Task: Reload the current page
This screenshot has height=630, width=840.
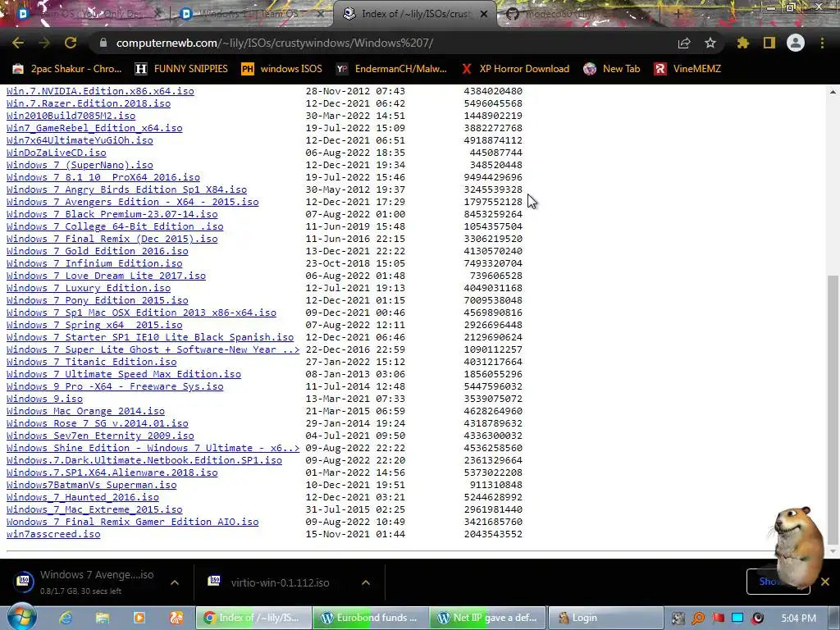Action: 71,43
